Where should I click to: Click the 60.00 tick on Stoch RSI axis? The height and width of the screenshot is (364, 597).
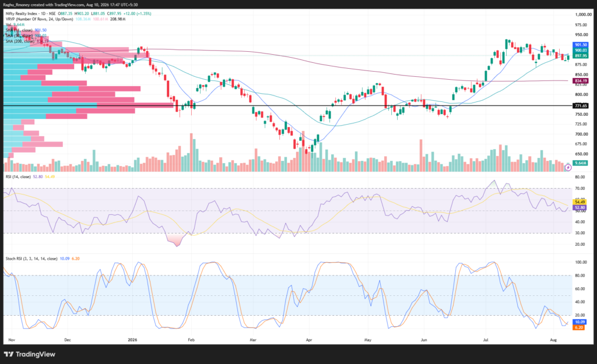[x=580, y=289]
